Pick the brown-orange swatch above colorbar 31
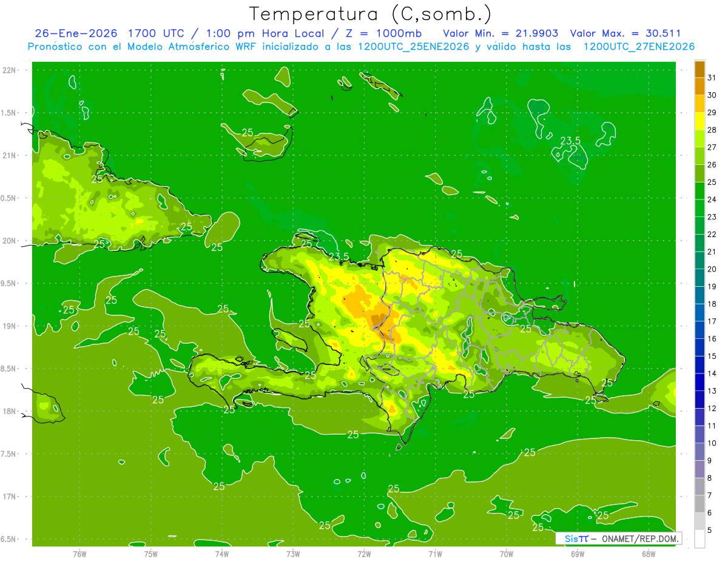This screenshot has width=728, height=562. click(699, 69)
